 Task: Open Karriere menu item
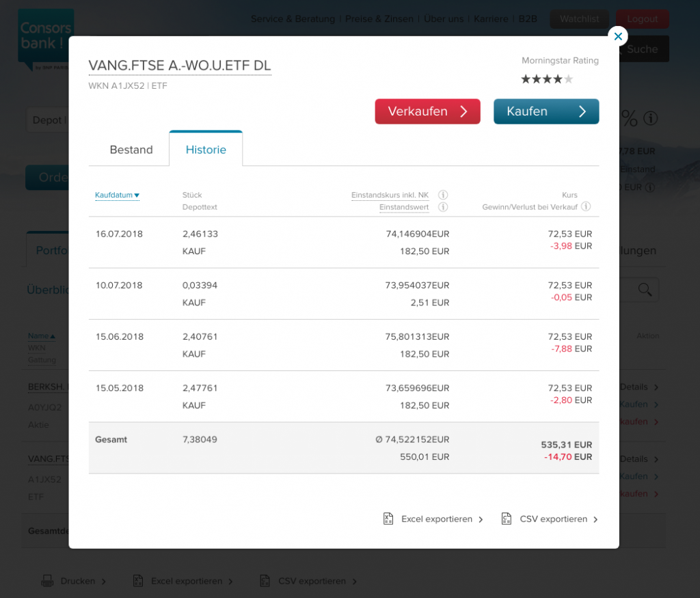click(x=491, y=18)
